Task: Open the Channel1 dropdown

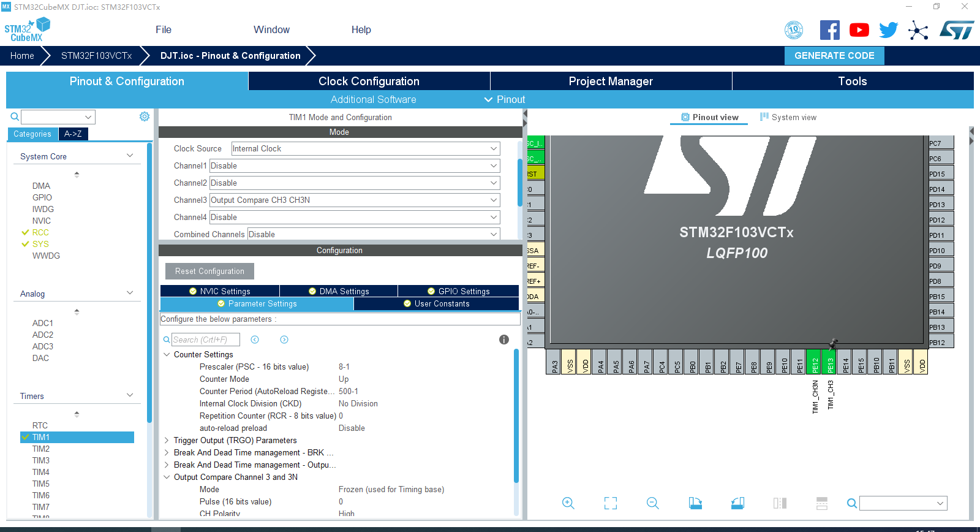Action: (355, 165)
